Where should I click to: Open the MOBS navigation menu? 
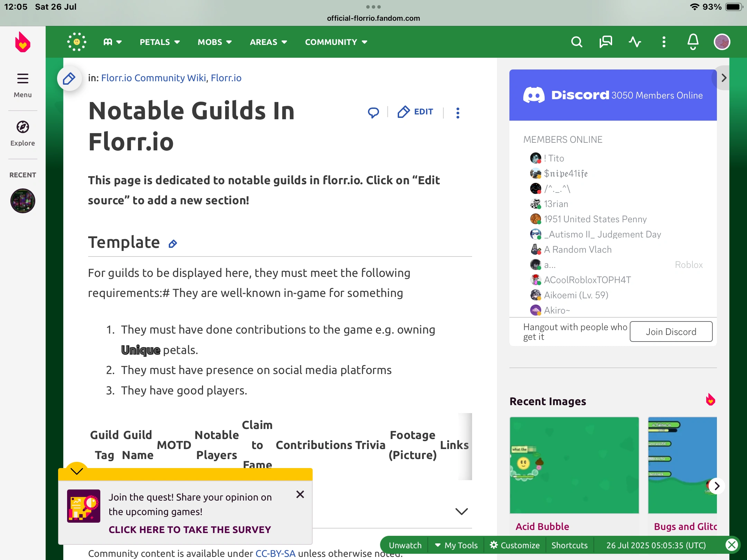click(214, 42)
